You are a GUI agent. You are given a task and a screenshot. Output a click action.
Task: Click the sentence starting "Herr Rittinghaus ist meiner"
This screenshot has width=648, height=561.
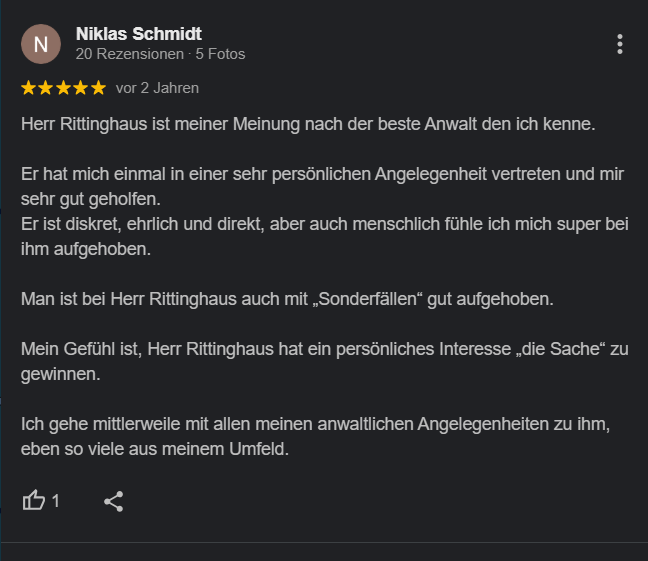coord(308,126)
